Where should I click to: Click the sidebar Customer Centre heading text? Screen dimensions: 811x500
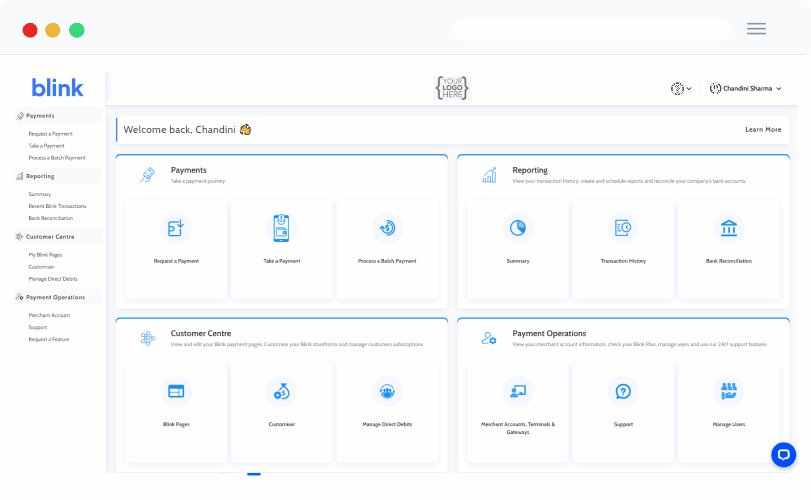50,237
